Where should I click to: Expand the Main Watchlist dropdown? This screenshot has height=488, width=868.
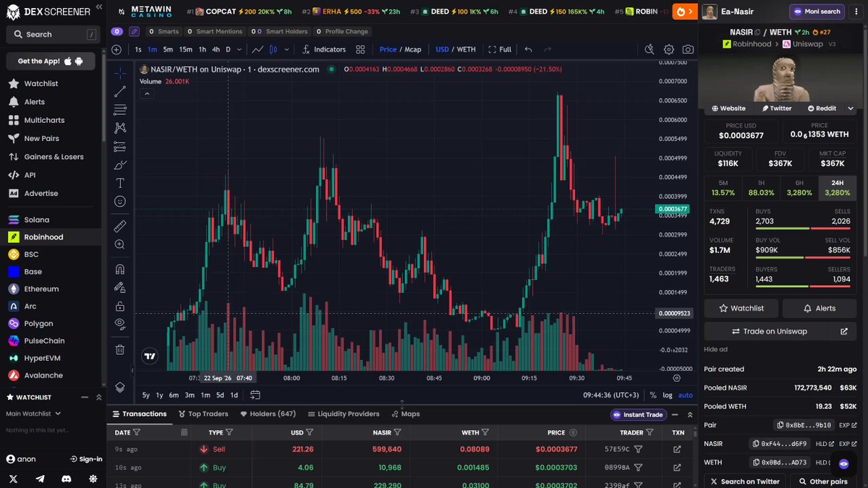tap(34, 414)
